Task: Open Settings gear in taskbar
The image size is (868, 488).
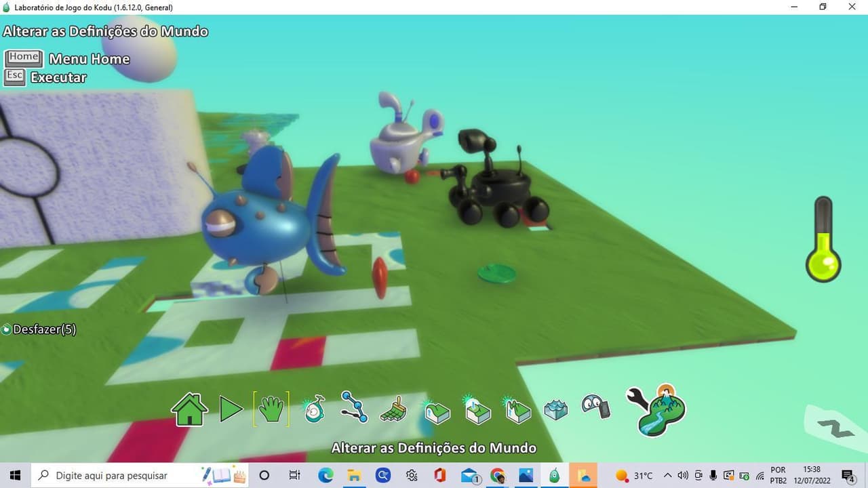Action: 411,475
